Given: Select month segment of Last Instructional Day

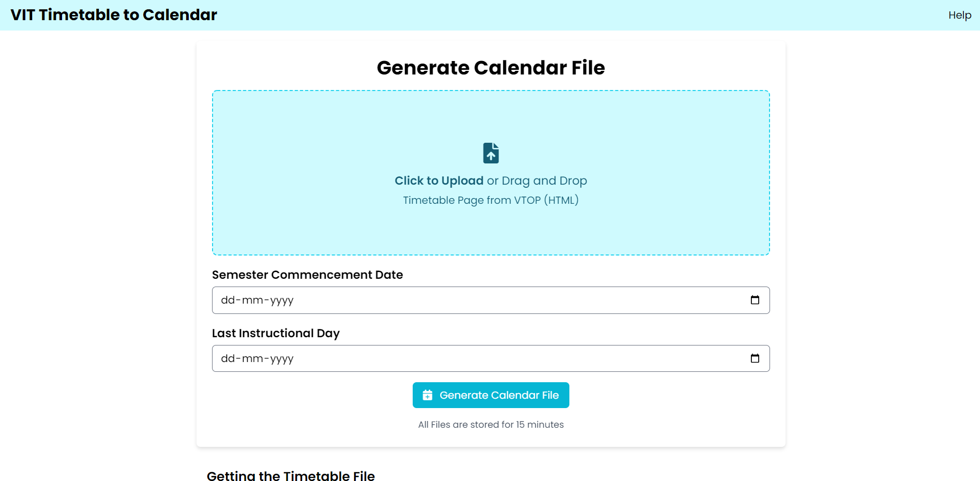Looking at the screenshot, I should pyautogui.click(x=252, y=359).
